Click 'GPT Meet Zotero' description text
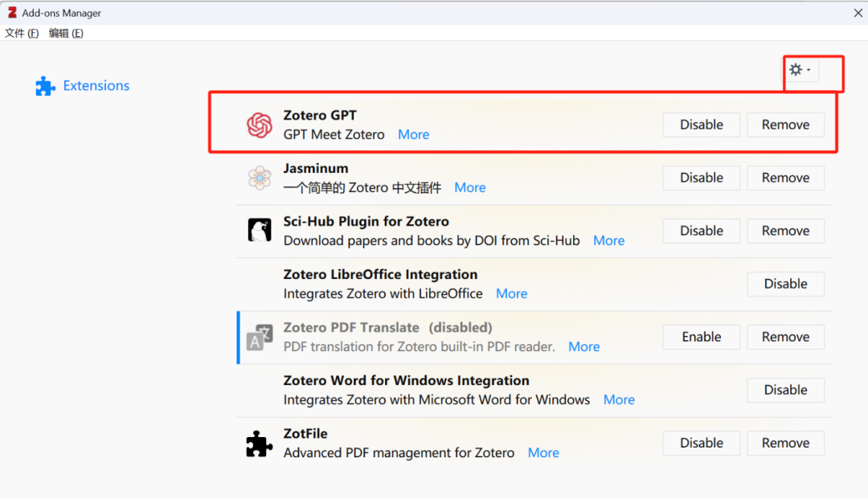The width and height of the screenshot is (868, 499). [x=334, y=134]
